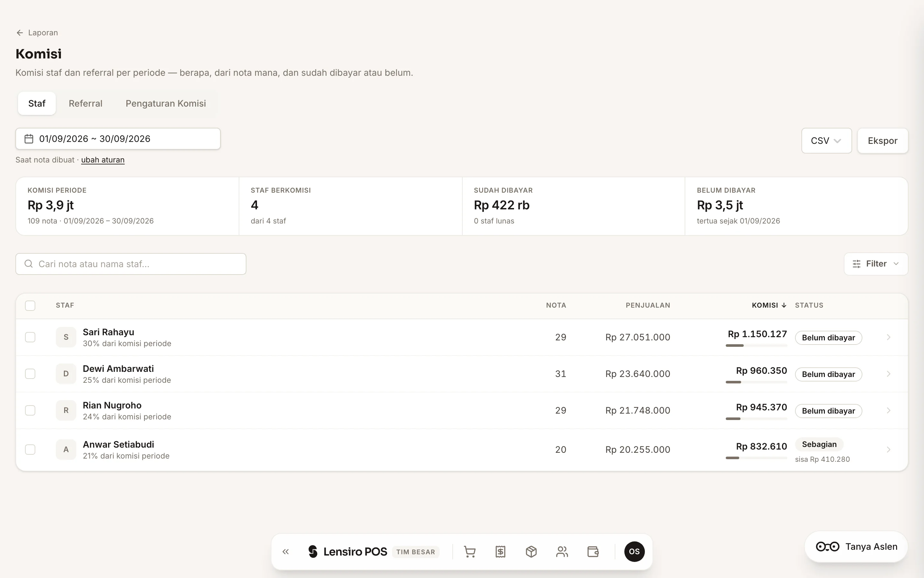Click Anwar Setiabudi's Sebagian badge
This screenshot has width=924, height=578.
click(819, 444)
